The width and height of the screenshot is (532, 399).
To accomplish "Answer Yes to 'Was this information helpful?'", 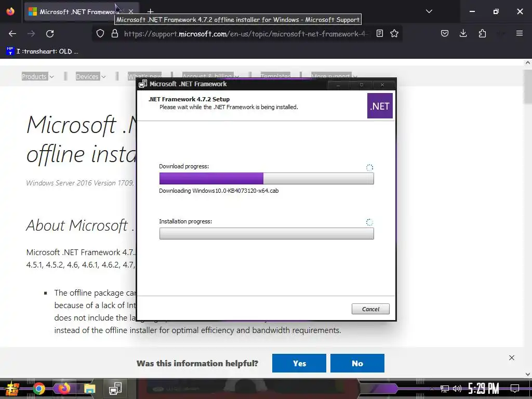I will coord(299,363).
